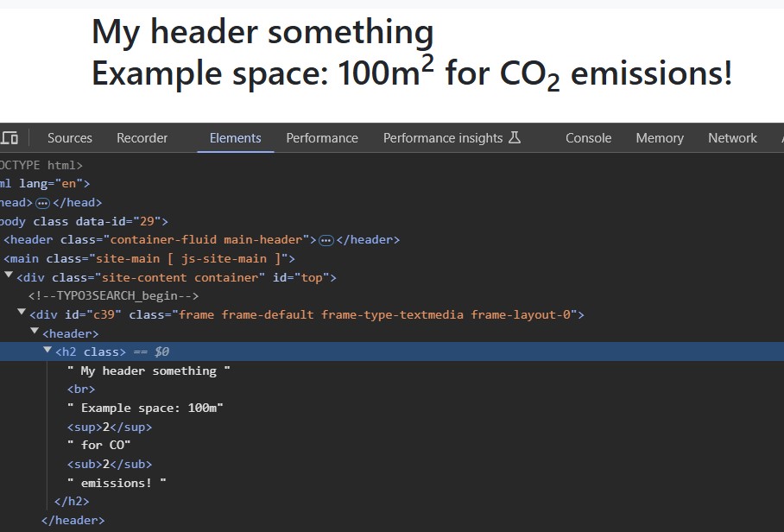Switch to the Memory panel
This screenshot has height=532, width=784.
[659, 137]
